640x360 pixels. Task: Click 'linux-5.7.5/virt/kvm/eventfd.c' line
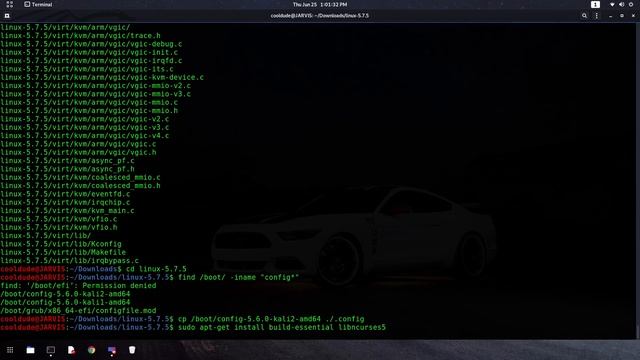point(65,194)
